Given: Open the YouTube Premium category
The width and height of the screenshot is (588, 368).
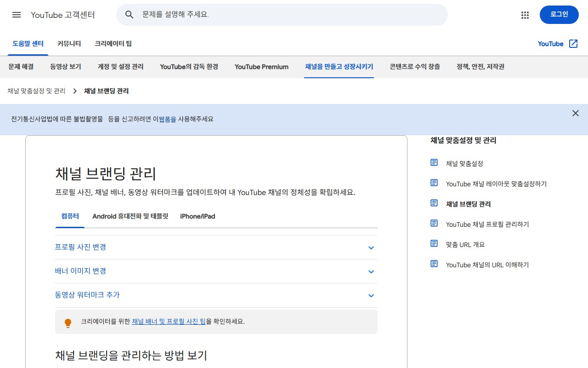Looking at the screenshot, I should pyautogui.click(x=261, y=67).
